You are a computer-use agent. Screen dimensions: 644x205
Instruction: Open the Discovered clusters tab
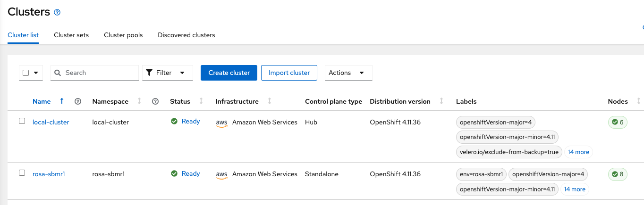point(186,35)
